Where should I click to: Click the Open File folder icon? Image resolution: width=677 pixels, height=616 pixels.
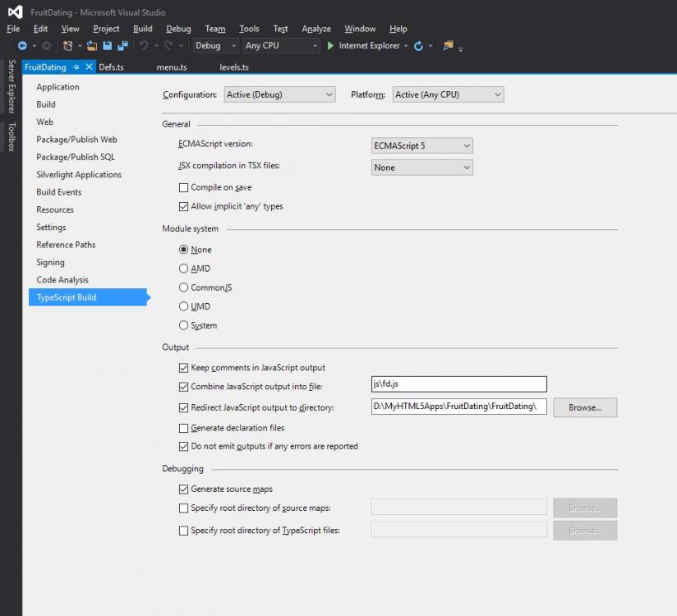[92, 46]
